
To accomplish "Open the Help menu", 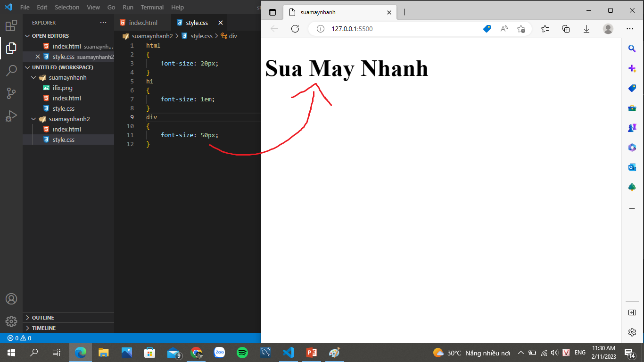I will (x=177, y=7).
